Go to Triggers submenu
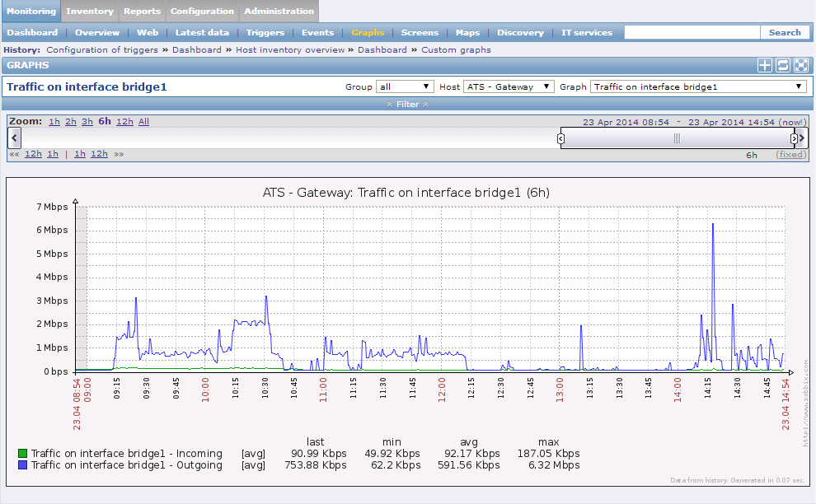This screenshot has height=504, width=816. point(265,32)
